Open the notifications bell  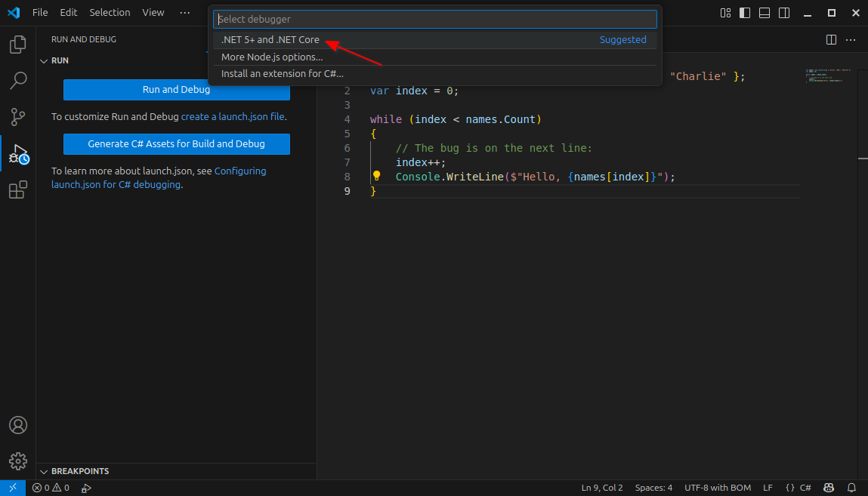click(851, 488)
